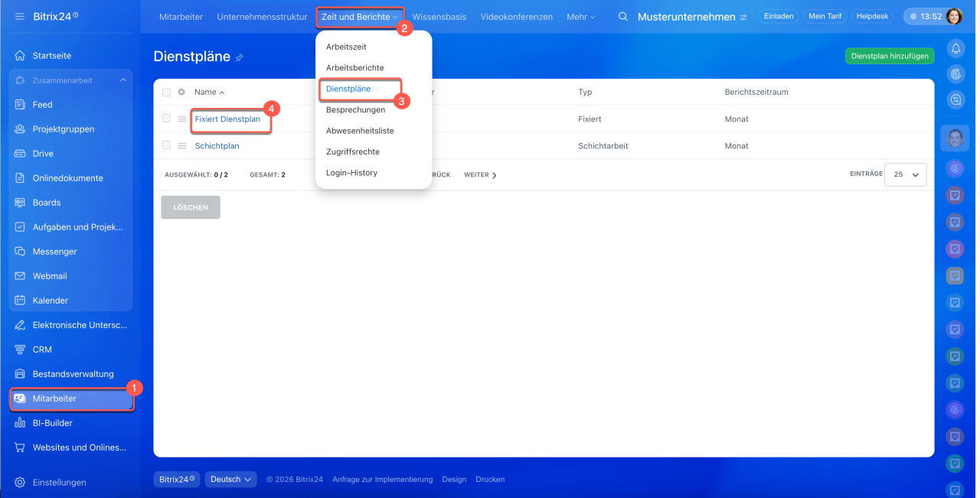Tick the Schichtplan row checkbox
980x498 pixels.
(x=166, y=145)
